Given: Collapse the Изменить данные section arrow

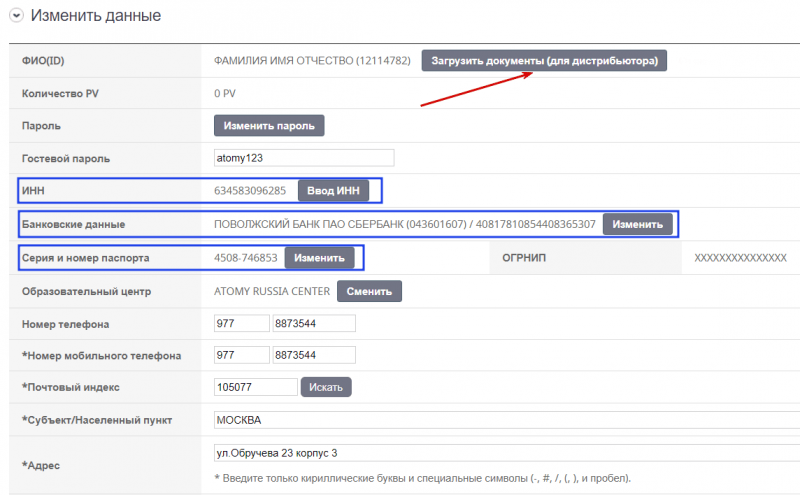Looking at the screenshot, I should tap(16, 17).
